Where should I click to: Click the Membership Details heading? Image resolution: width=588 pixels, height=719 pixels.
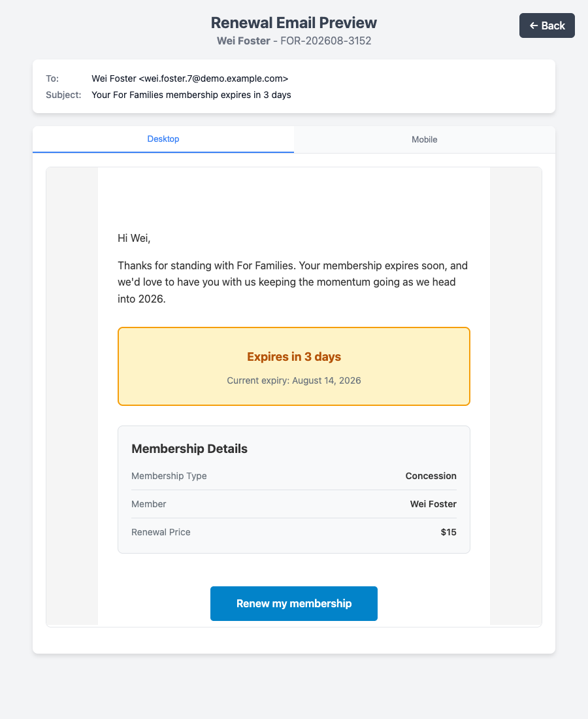click(x=189, y=448)
